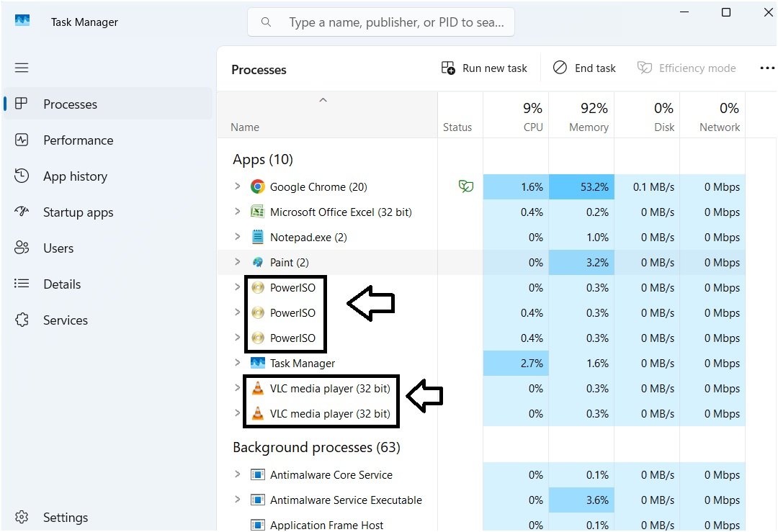Switch to the Performance page

pos(108,140)
